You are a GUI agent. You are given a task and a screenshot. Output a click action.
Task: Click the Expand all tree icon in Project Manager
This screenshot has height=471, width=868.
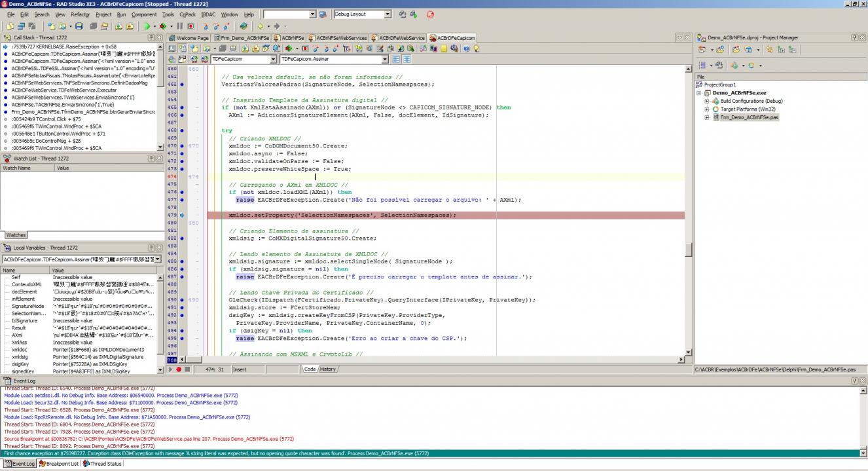coord(781,49)
